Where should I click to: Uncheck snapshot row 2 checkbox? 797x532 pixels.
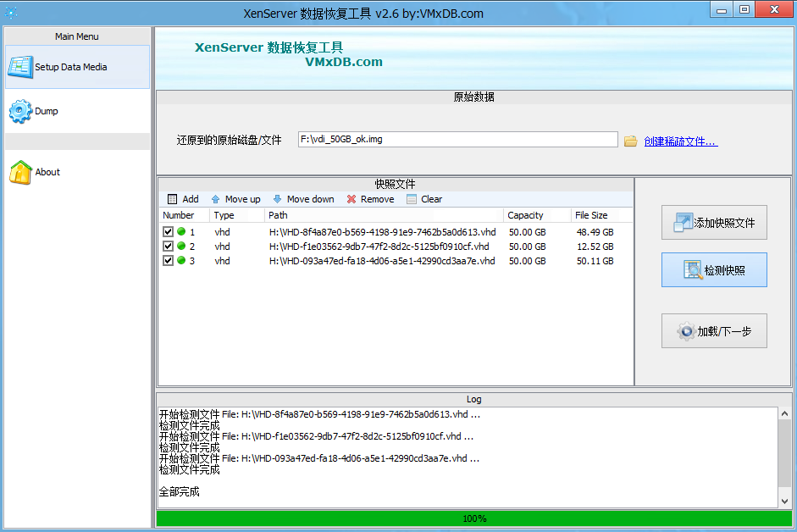tap(169, 247)
